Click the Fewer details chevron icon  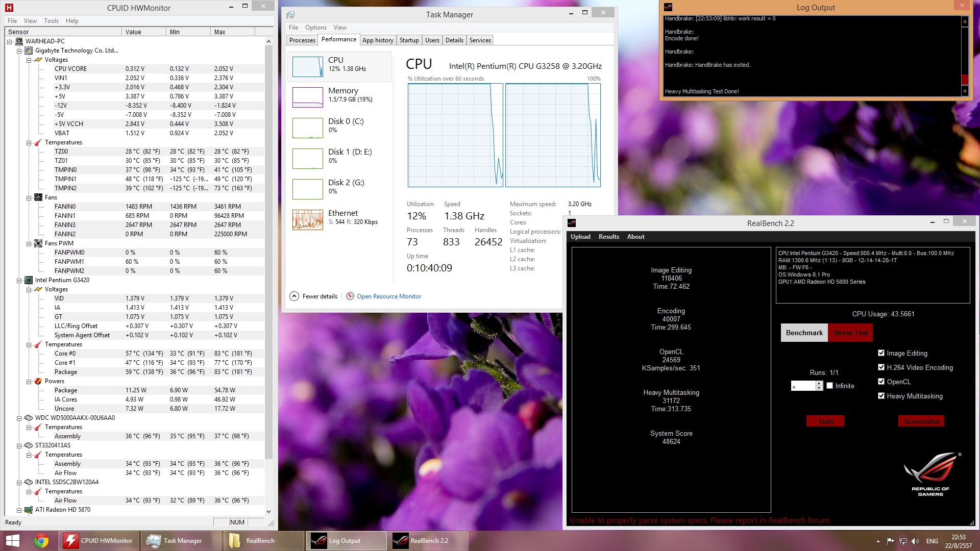tap(295, 296)
